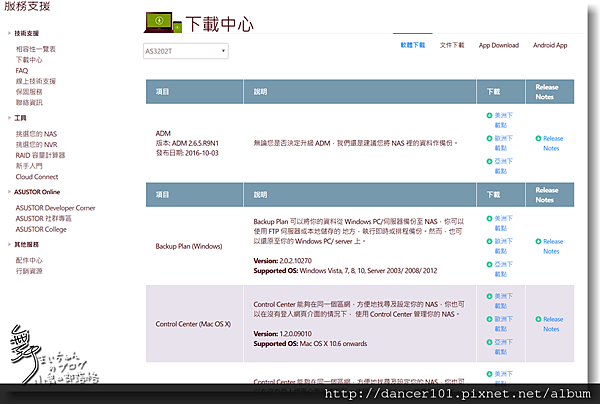
Task: Open Backup Plan Release Notes
Action: click(549, 246)
